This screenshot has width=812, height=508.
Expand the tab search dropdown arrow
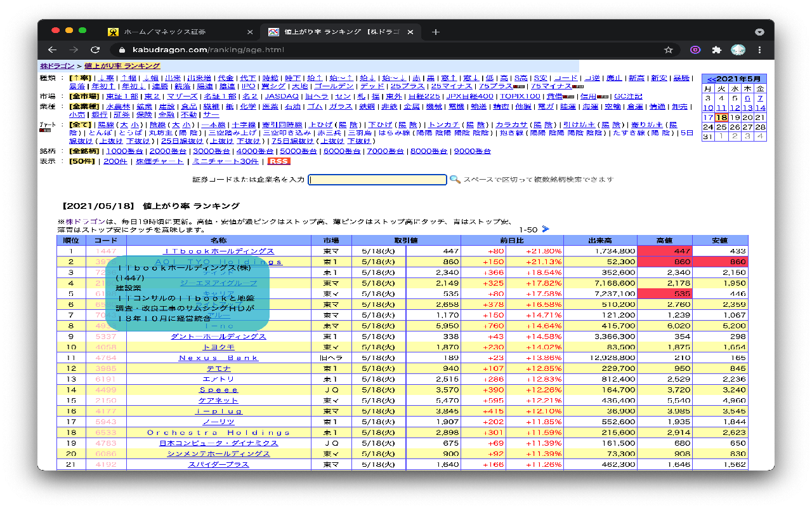(759, 32)
